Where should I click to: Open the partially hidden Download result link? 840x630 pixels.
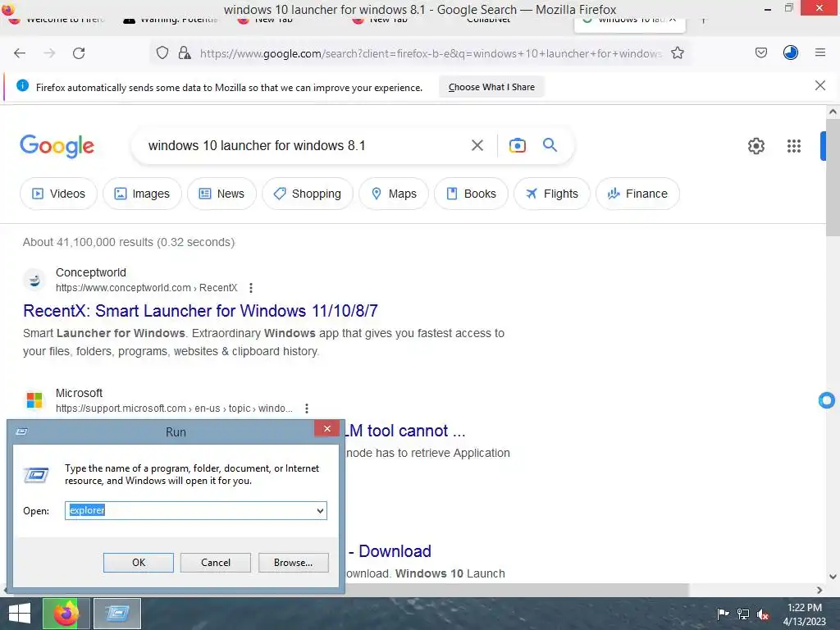pyautogui.click(x=390, y=551)
